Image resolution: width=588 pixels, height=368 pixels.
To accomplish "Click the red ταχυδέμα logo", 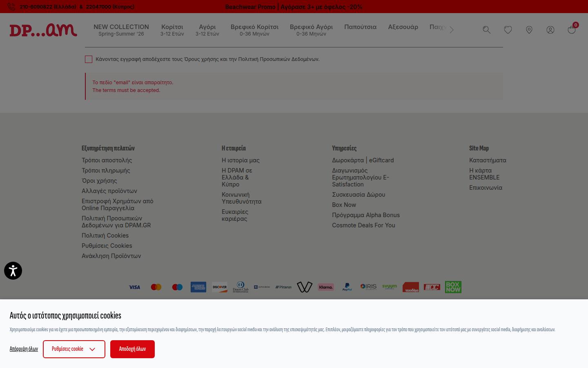I will click(411, 287).
